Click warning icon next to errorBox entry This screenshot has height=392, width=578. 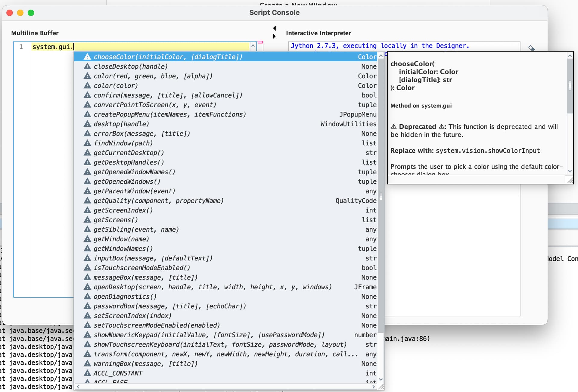(x=87, y=133)
